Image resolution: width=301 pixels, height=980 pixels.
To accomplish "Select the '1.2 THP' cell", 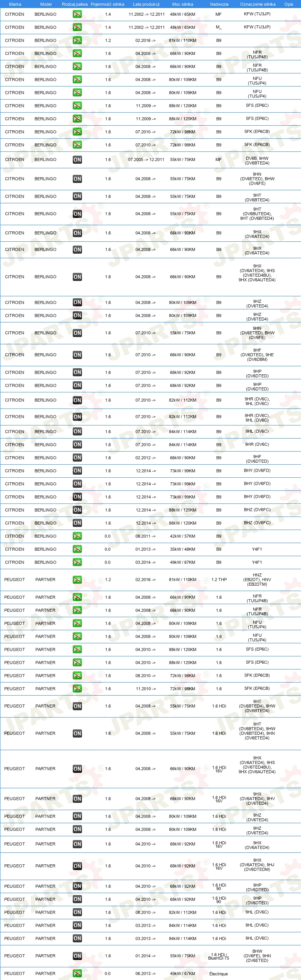I will (219, 580).
